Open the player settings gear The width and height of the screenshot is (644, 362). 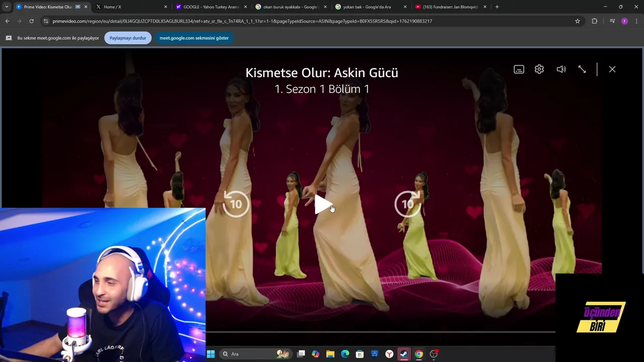click(539, 69)
